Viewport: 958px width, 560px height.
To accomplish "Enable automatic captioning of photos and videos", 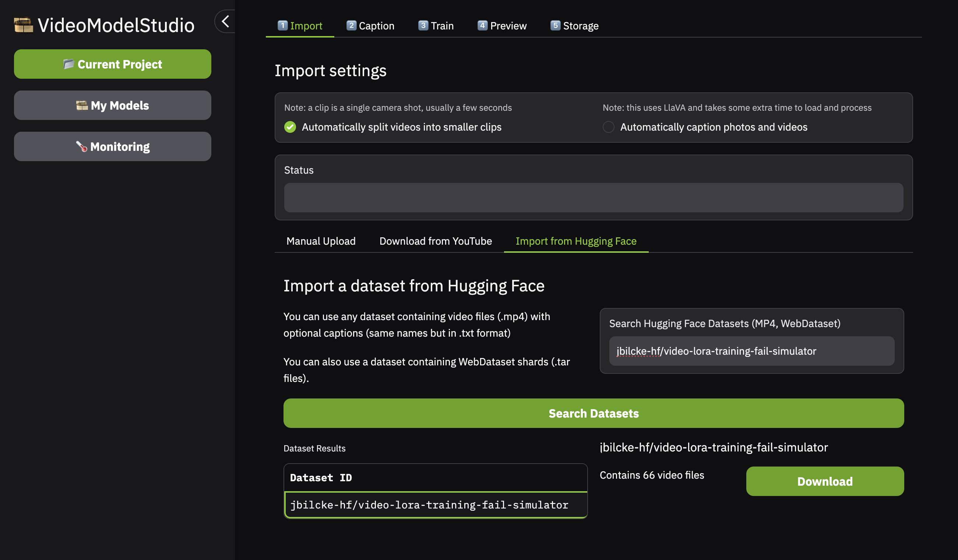I will pos(608,127).
